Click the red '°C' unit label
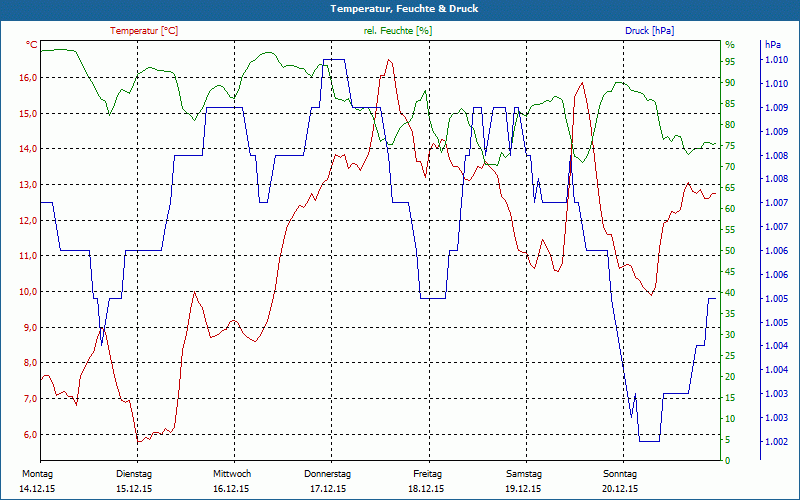Image resolution: width=800 pixels, height=500 pixels. pyautogui.click(x=32, y=44)
